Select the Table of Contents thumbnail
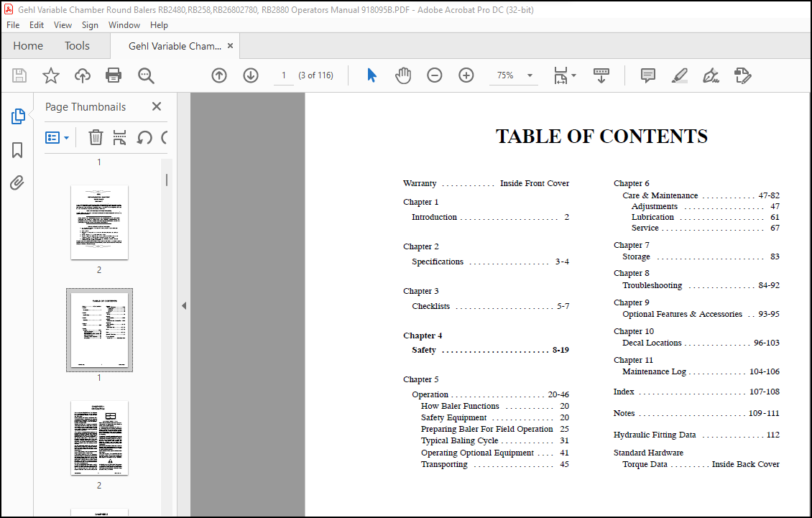 tap(99, 330)
